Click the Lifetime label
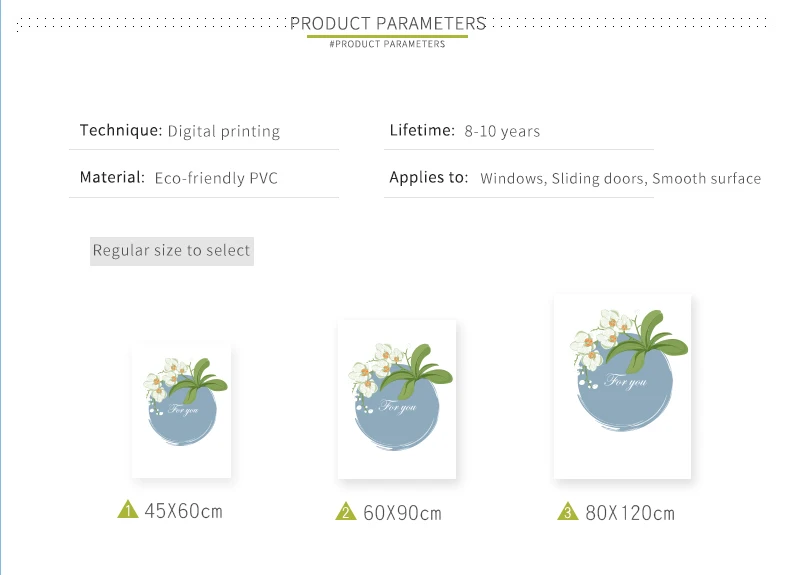Image resolution: width=790 pixels, height=575 pixels. pyautogui.click(x=422, y=130)
